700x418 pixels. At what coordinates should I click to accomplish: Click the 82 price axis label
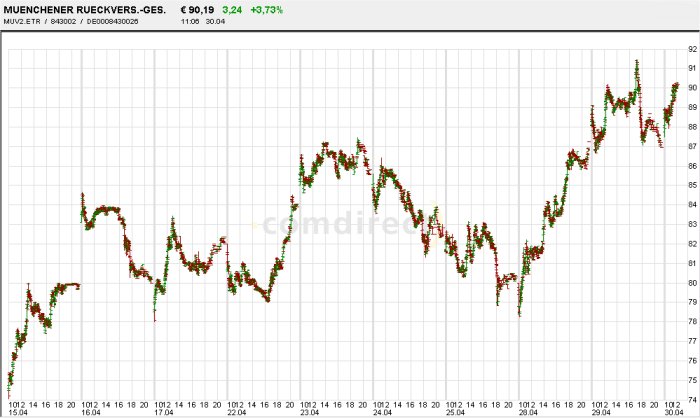[692, 244]
